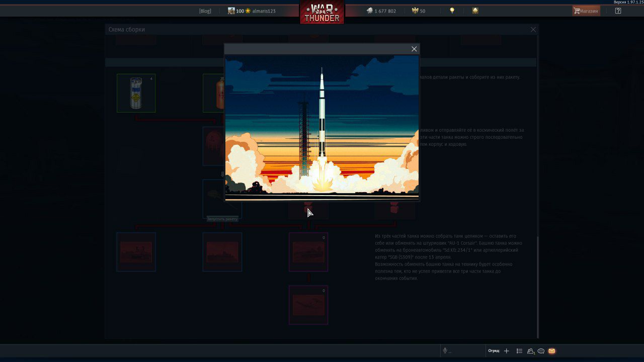Toggle the voice chat microphone
The height and width of the screenshot is (362, 644).
pos(445,351)
